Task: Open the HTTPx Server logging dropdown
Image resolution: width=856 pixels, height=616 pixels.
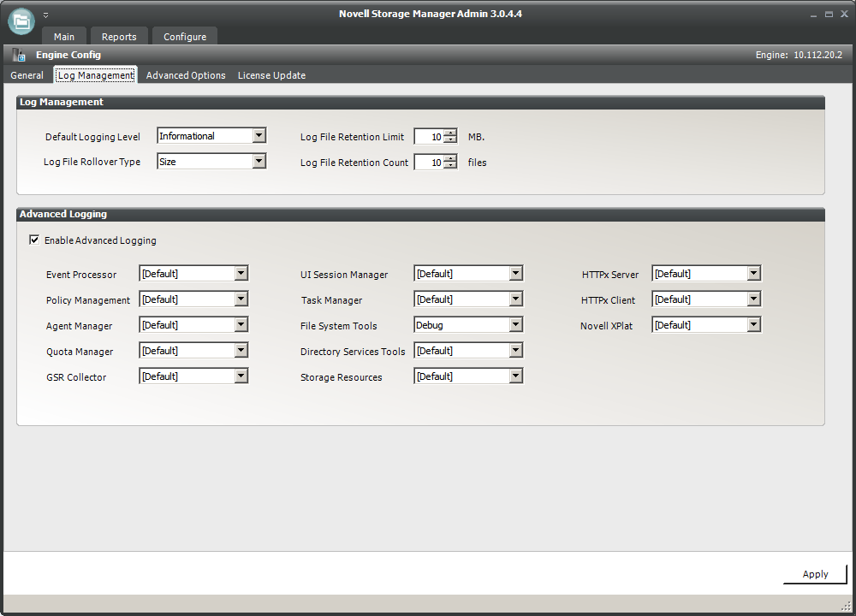Action: tap(754, 274)
